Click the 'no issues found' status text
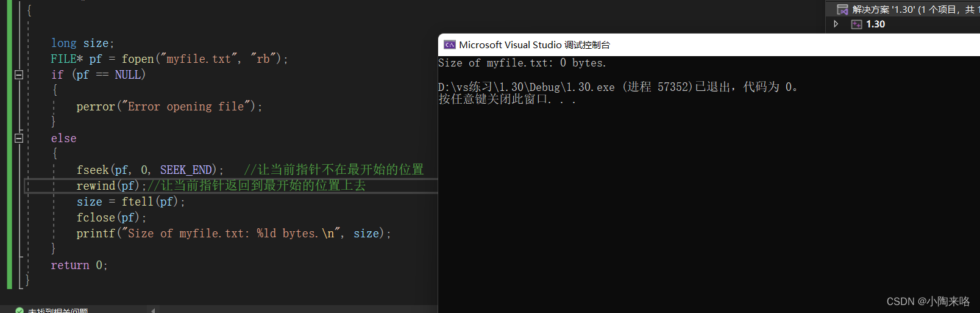 tap(58, 311)
